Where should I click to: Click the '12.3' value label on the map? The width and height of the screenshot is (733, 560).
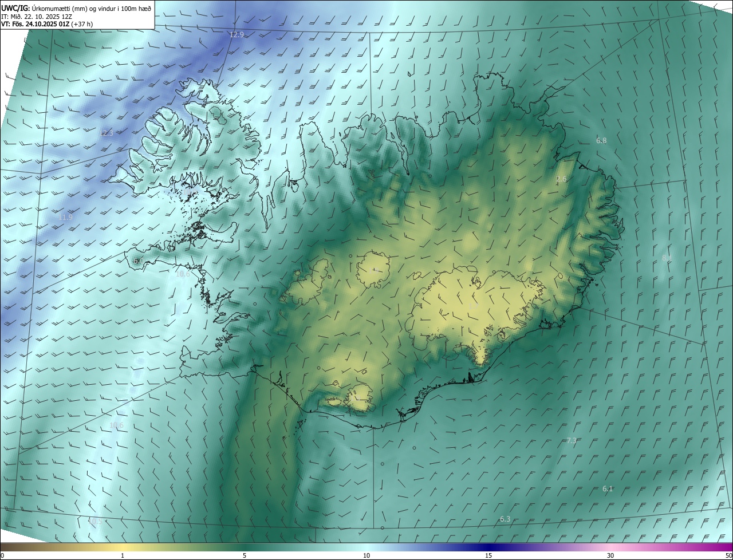(x=107, y=133)
